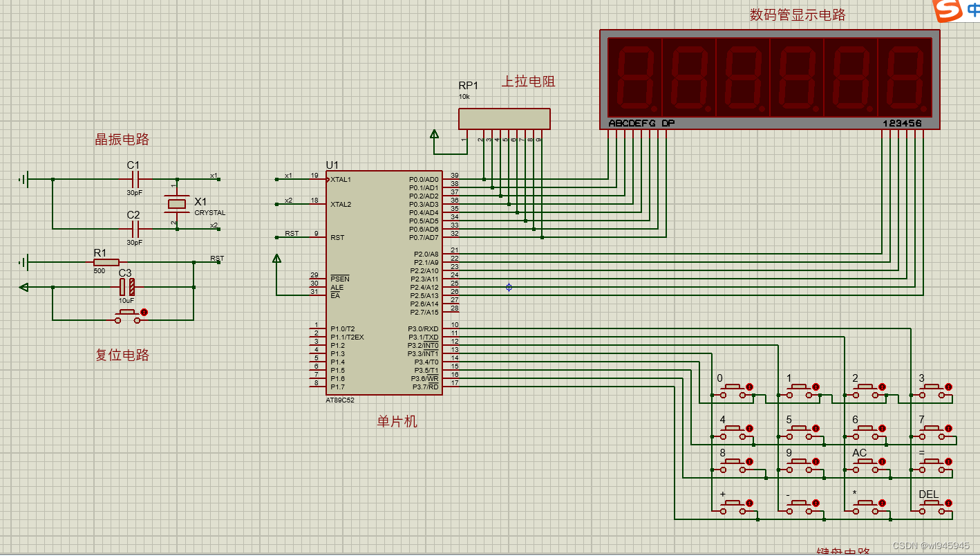Click the P2.0/A8 pin name
This screenshot has height=556, width=980.
tap(426, 254)
